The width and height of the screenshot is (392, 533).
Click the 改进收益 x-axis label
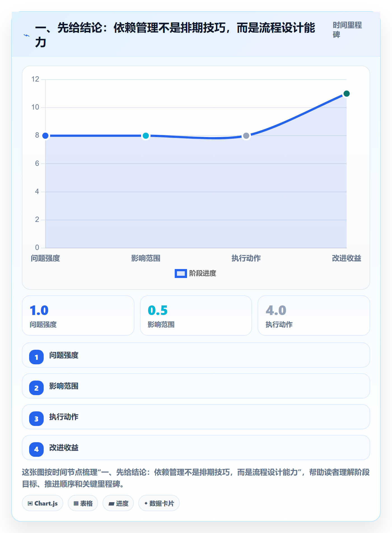(347, 258)
